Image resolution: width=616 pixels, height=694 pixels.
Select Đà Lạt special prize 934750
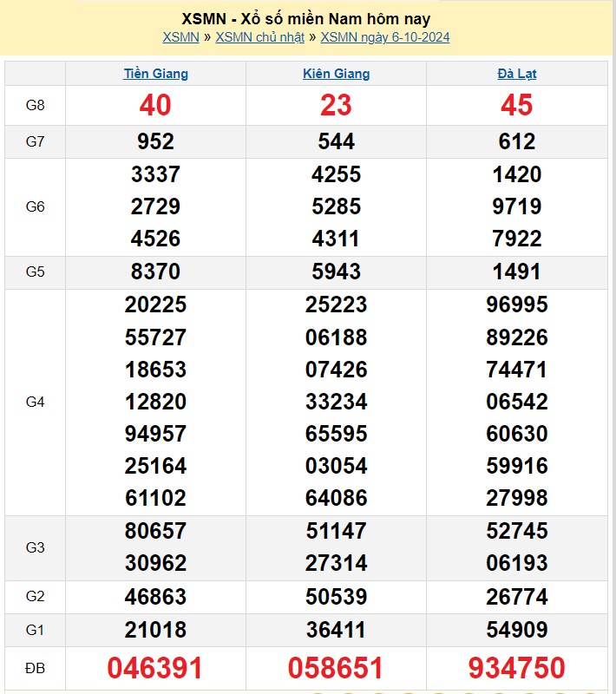click(x=516, y=667)
